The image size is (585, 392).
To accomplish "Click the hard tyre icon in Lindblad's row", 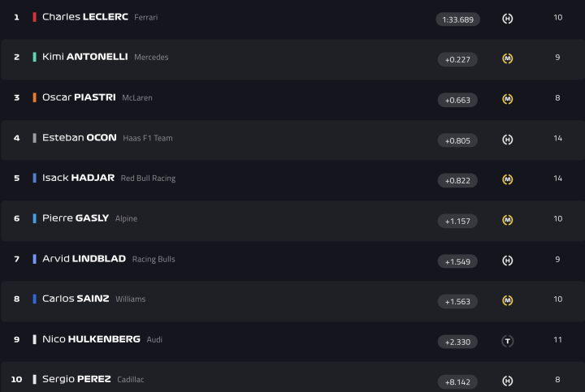I will pos(508,261).
